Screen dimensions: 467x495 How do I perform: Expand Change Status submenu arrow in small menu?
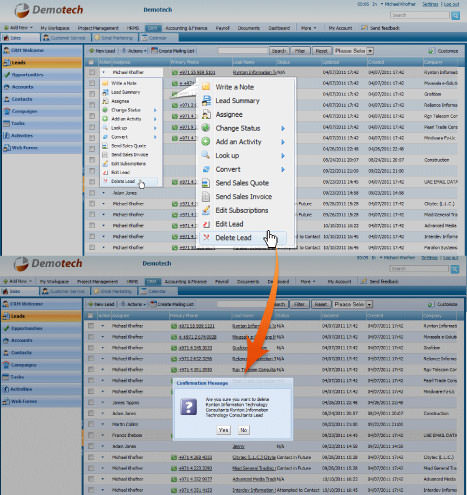(x=155, y=110)
